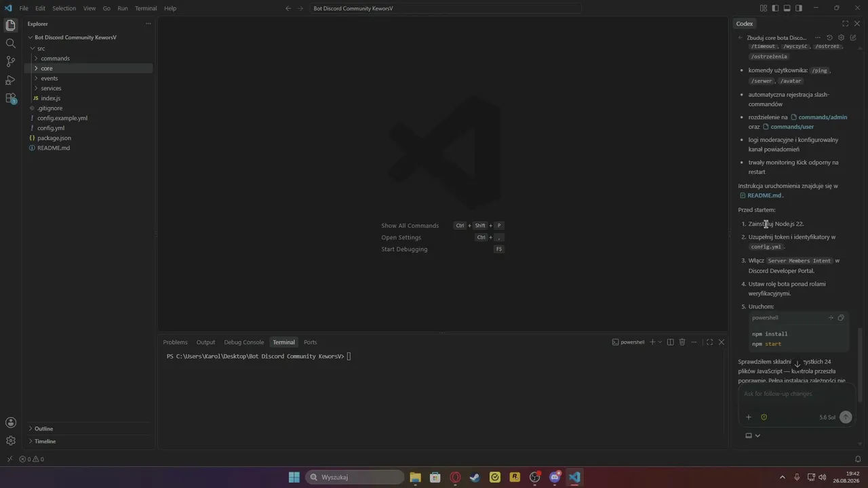Viewport: 868px width, 488px height.
Task: Start a new Codex chat
Action: coord(853,38)
